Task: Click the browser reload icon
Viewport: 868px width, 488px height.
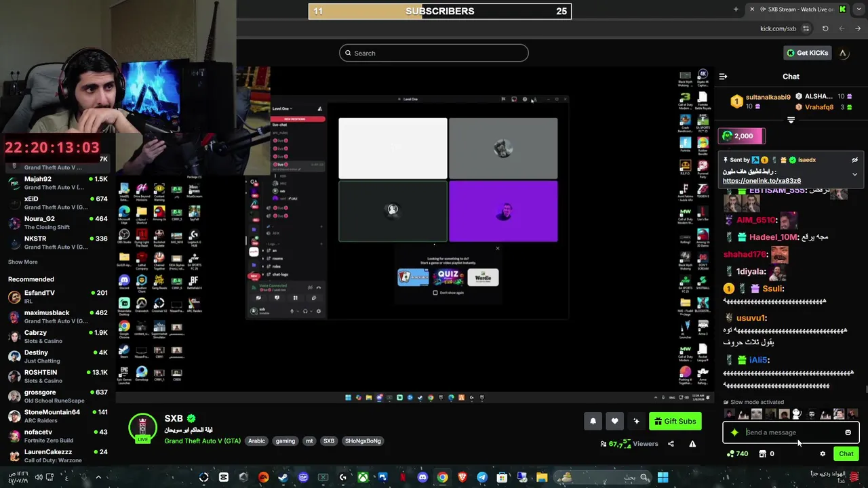Action: point(825,28)
